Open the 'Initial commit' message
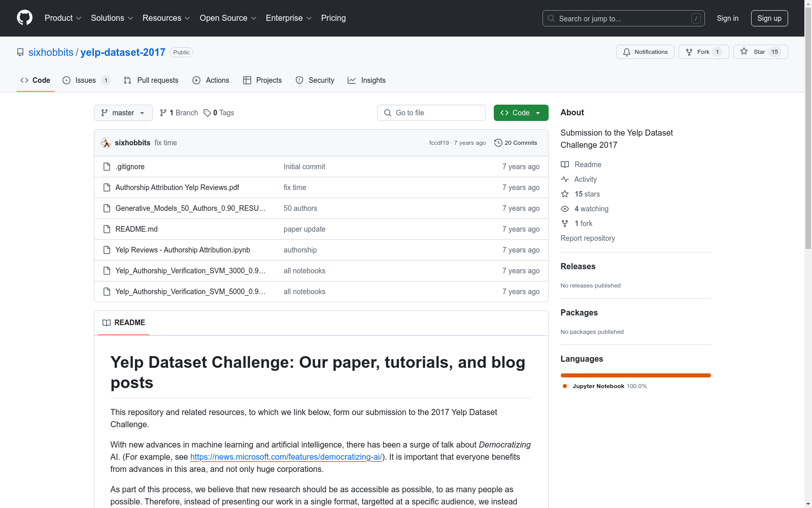 point(304,167)
